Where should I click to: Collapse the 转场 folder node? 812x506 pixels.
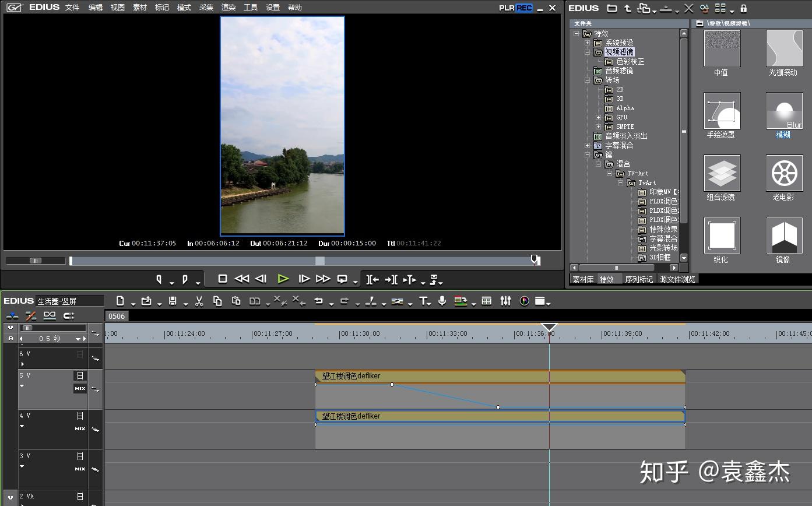[x=588, y=80]
